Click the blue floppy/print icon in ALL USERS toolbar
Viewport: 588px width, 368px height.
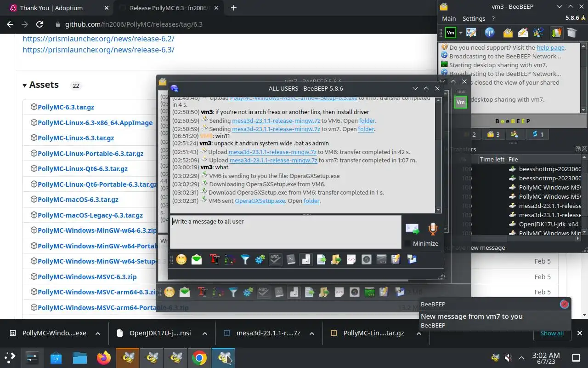[412, 259]
